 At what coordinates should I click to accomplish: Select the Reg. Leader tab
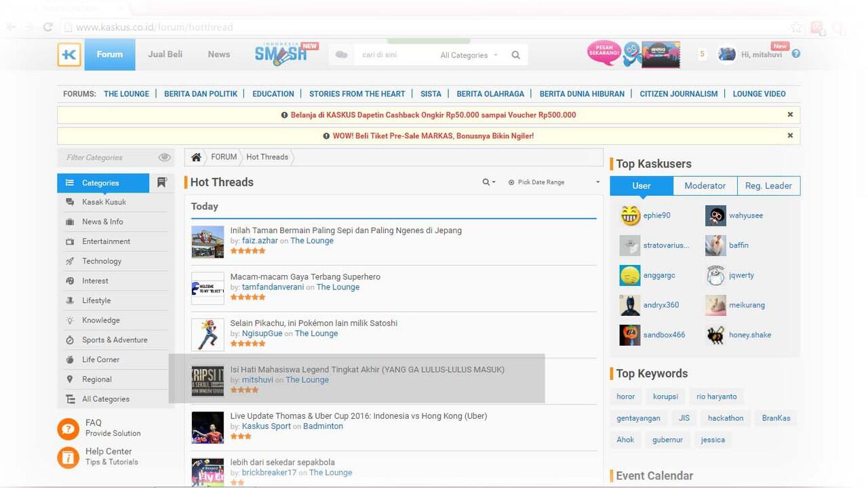click(x=768, y=186)
